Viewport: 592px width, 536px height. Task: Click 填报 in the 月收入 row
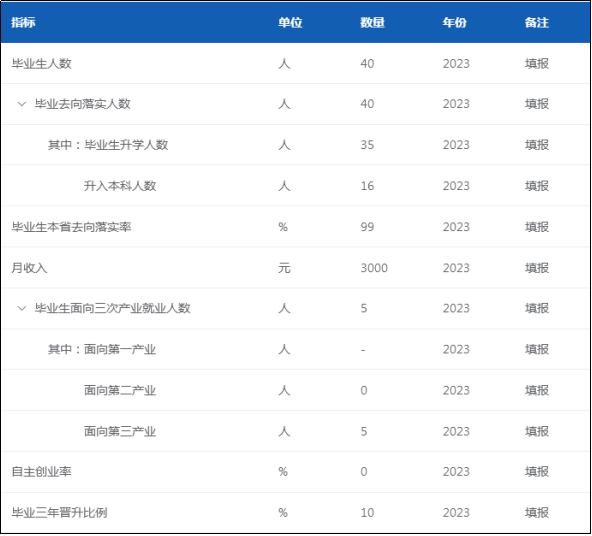click(x=536, y=268)
